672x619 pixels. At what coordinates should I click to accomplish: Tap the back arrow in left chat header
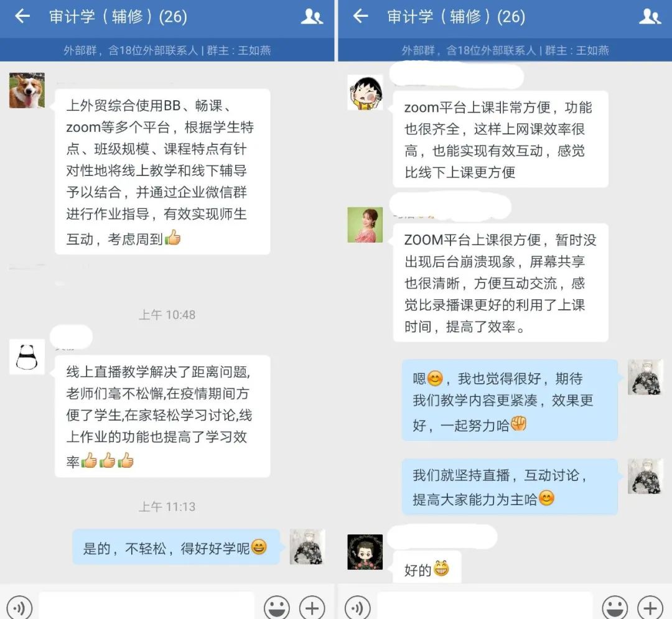click(x=22, y=16)
